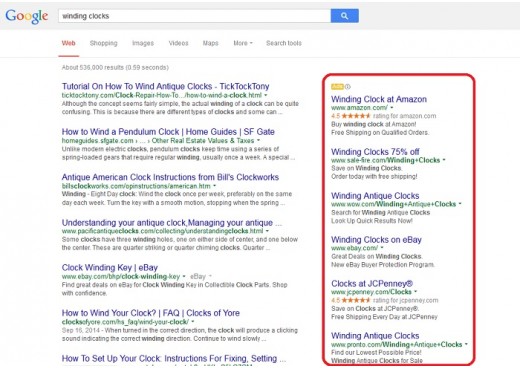
Task: Open Tutorial On How To Wind Antique Clocks result
Action: [x=165, y=86]
